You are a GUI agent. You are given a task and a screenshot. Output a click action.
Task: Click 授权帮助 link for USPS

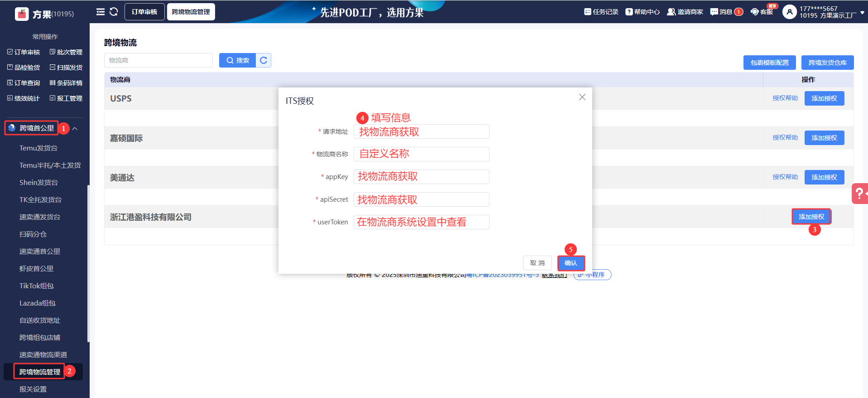(785, 98)
